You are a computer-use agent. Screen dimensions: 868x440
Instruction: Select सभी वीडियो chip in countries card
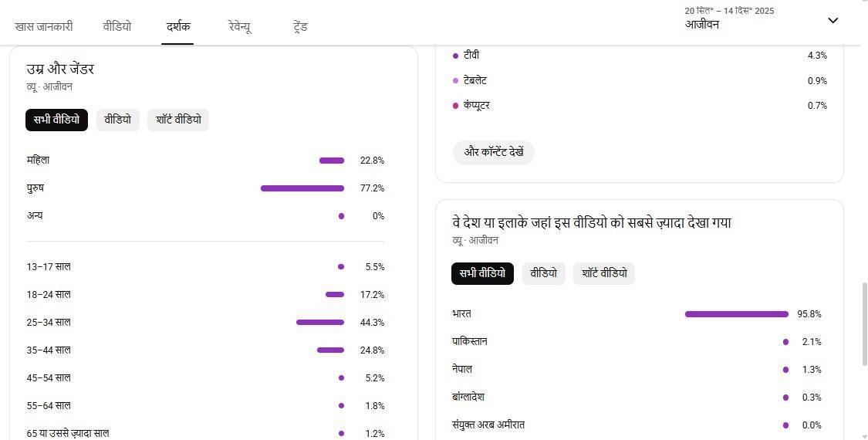coord(482,273)
